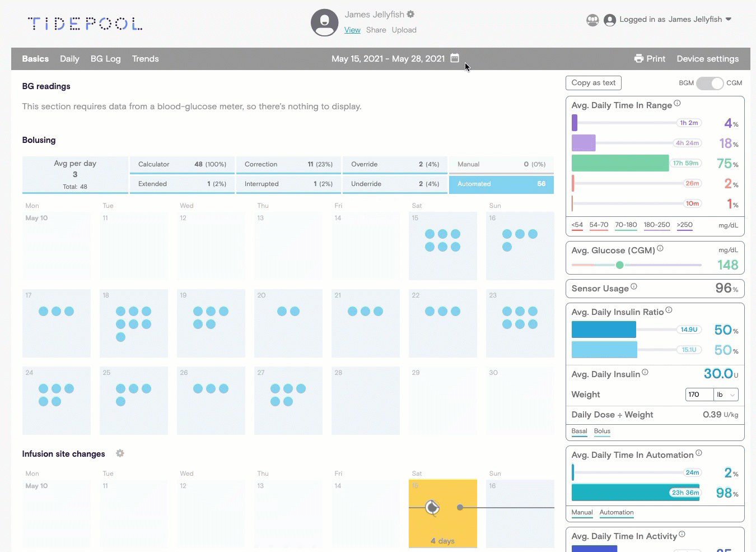
Task: Select the Override bolus filter
Action: [x=395, y=165]
